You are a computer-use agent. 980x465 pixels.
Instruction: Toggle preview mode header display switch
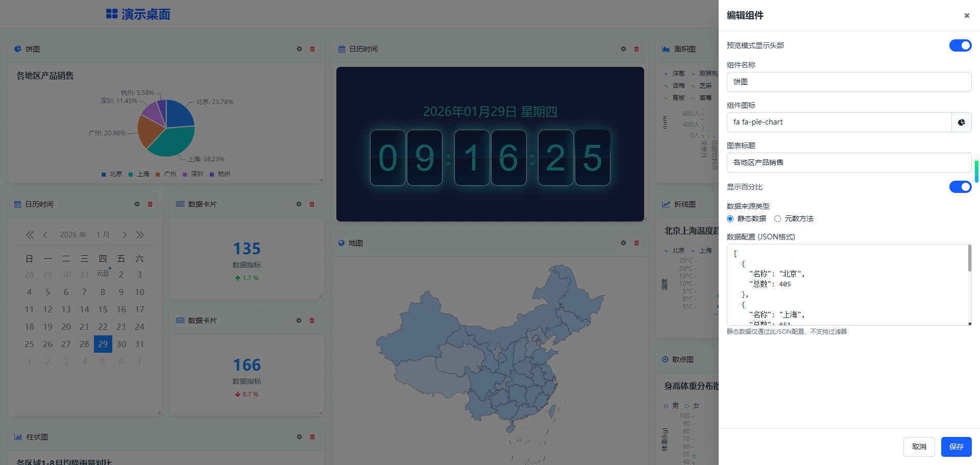(x=960, y=45)
